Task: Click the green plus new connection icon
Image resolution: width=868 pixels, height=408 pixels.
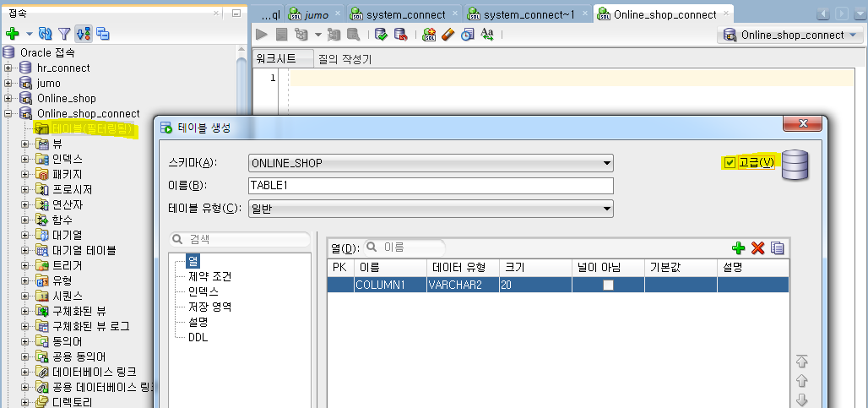Action: point(12,35)
